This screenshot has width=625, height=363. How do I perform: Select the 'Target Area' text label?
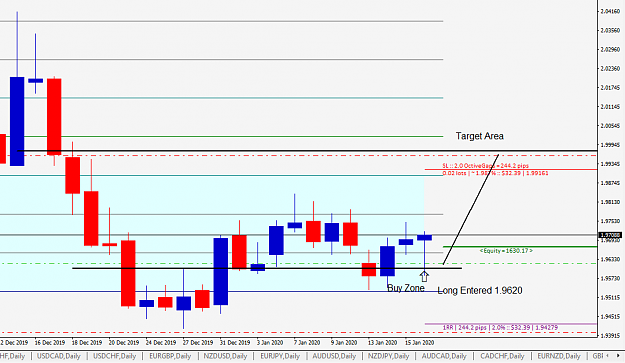click(x=480, y=136)
